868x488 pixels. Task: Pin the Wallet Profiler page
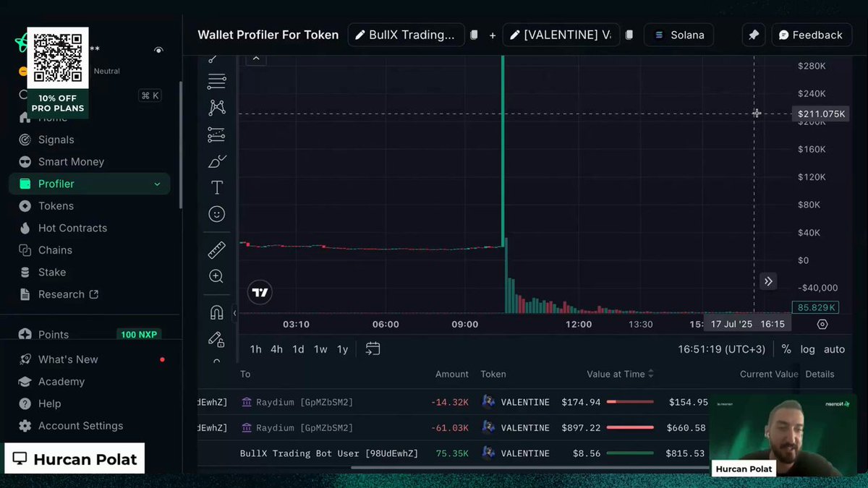click(x=754, y=35)
